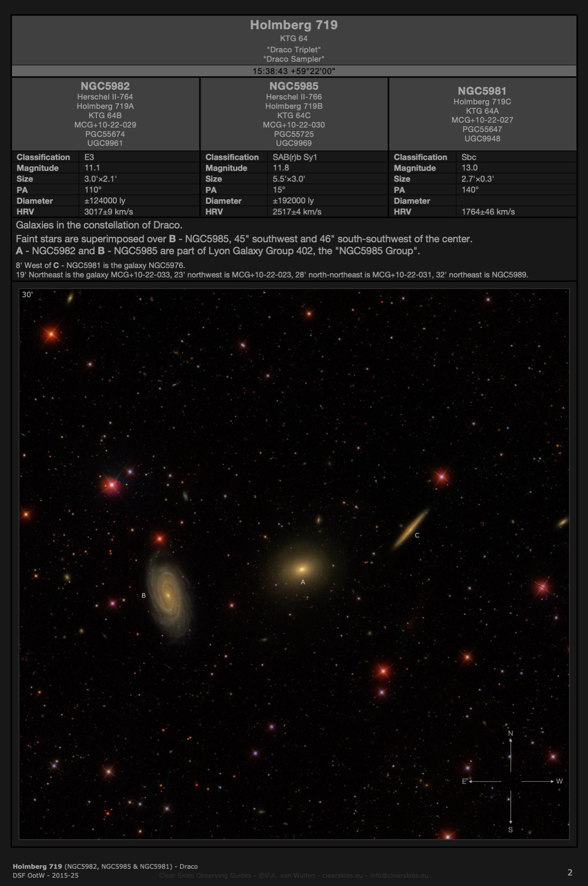The width and height of the screenshot is (588, 886).
Task: Select the coordinates bar 15:38:43 +59°22'00"
Action: [x=294, y=71]
